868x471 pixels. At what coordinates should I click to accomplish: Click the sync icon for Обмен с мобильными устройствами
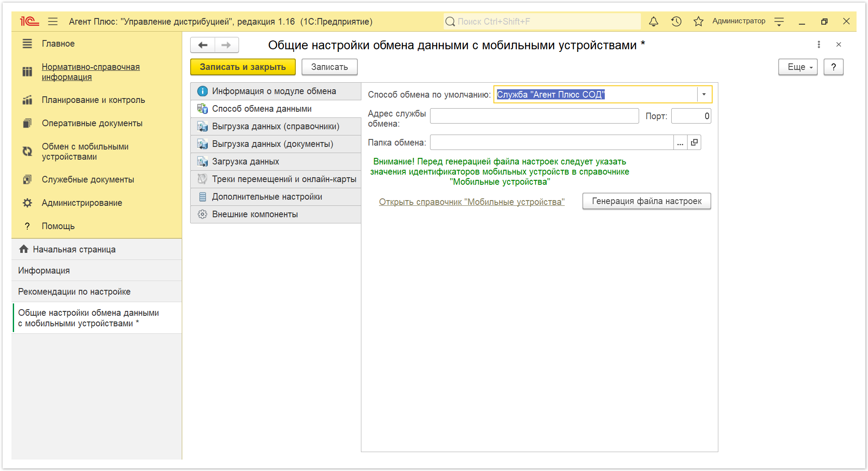coord(27,151)
